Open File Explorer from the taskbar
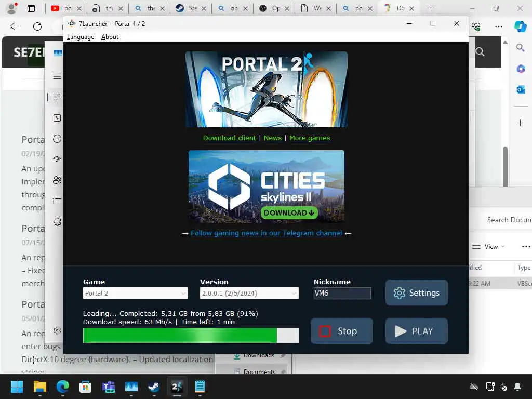This screenshot has height=399, width=532. pyautogui.click(x=39, y=387)
